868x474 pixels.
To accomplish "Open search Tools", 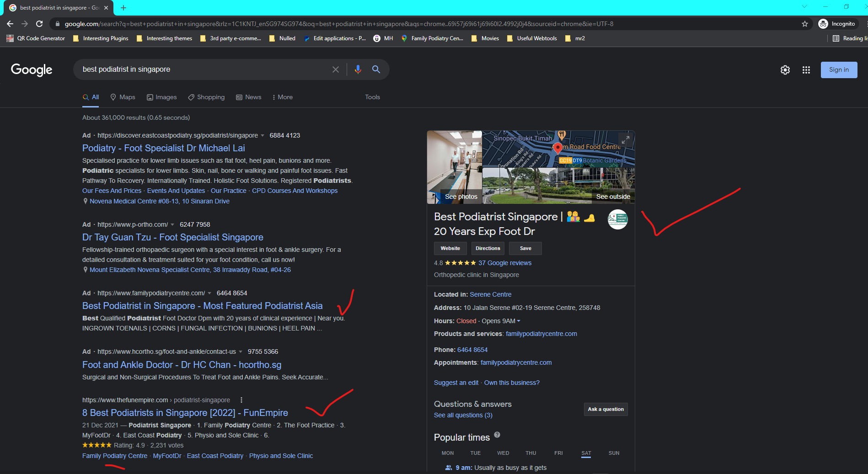I will (x=372, y=97).
